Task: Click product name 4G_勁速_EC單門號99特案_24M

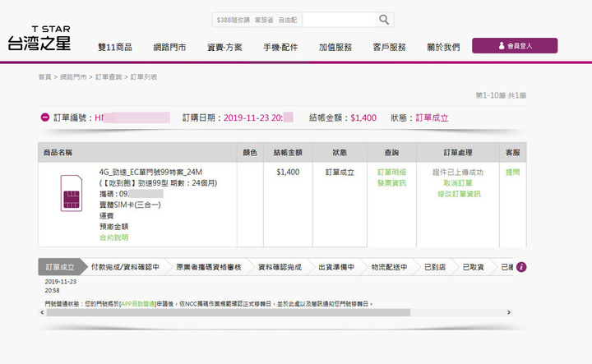Action: [x=150, y=172]
